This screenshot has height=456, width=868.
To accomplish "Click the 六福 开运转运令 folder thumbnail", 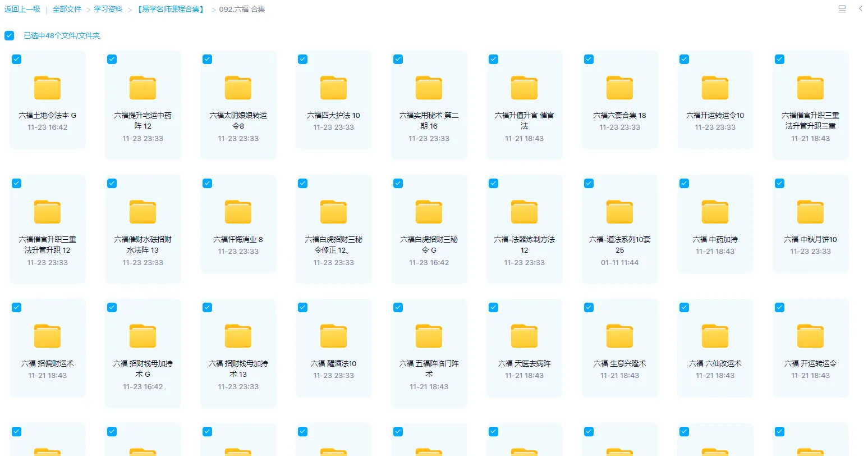I will click(811, 336).
